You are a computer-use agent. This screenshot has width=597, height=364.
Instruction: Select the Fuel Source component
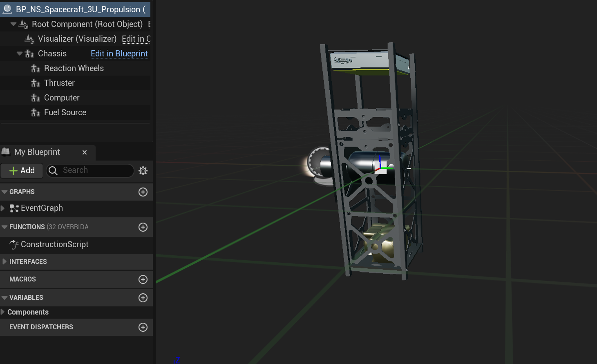click(65, 112)
